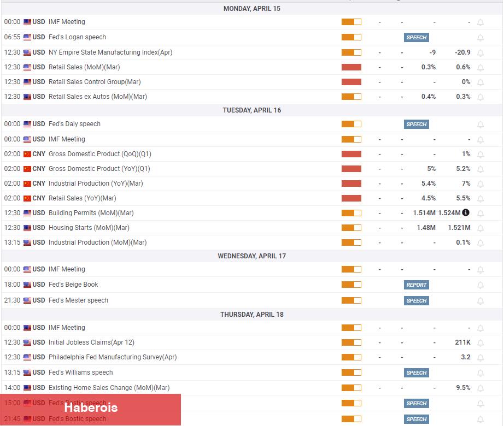
Task: Open Gross Domestic Product (QoQ)(Q1) event details
Action: (x=99, y=154)
